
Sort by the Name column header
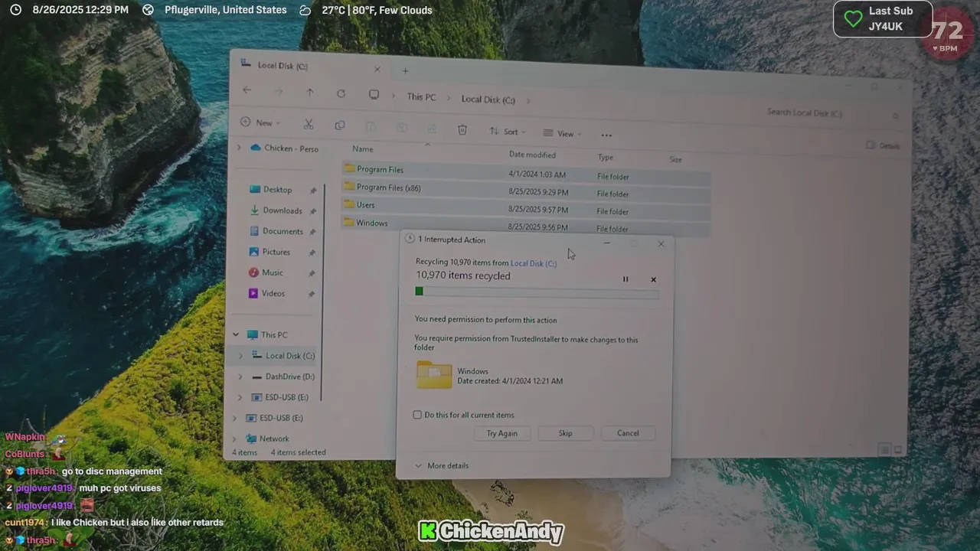(362, 149)
